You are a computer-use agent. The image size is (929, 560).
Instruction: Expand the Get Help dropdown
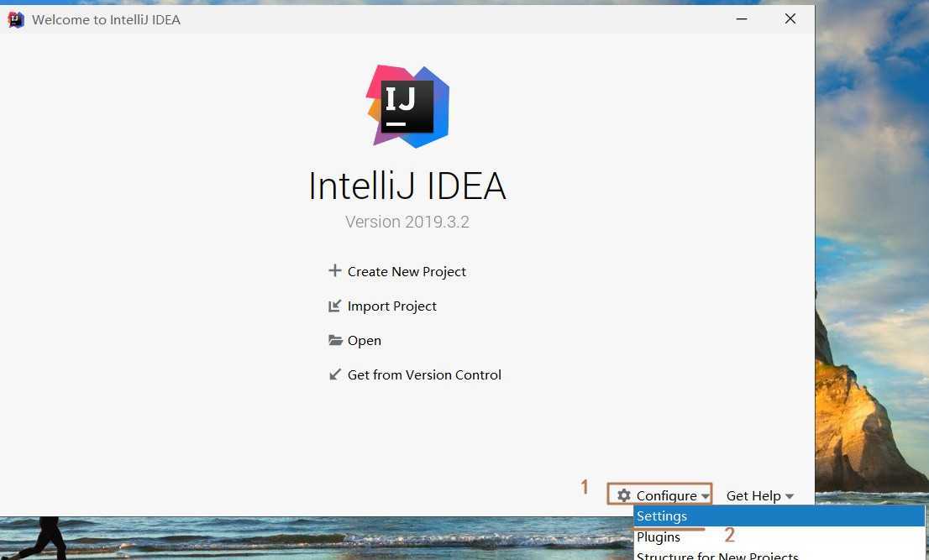coord(760,495)
